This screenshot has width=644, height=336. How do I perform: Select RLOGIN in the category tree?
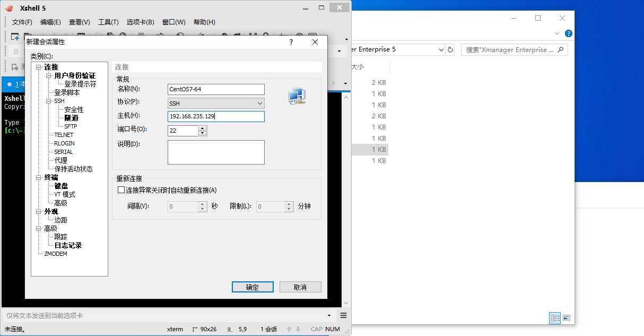click(x=64, y=143)
